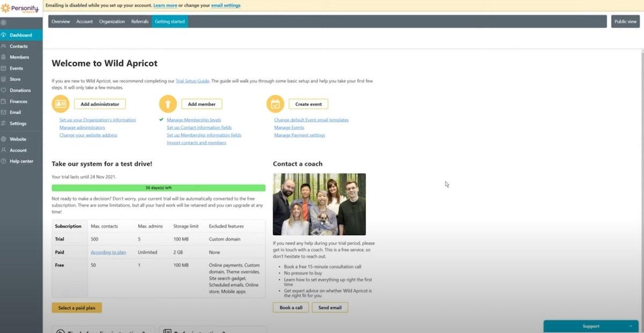Open the Trial Setup Guide link
644x333 pixels.
point(193,81)
